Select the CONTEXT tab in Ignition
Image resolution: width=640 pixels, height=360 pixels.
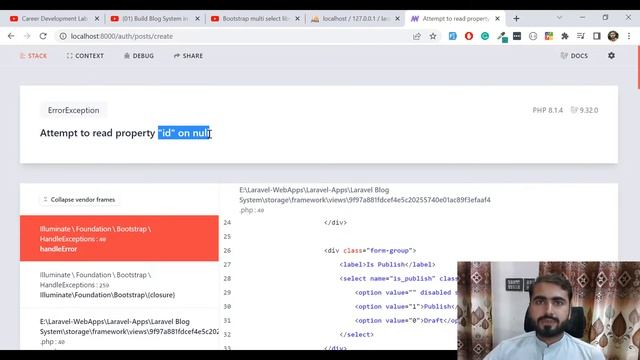85,56
